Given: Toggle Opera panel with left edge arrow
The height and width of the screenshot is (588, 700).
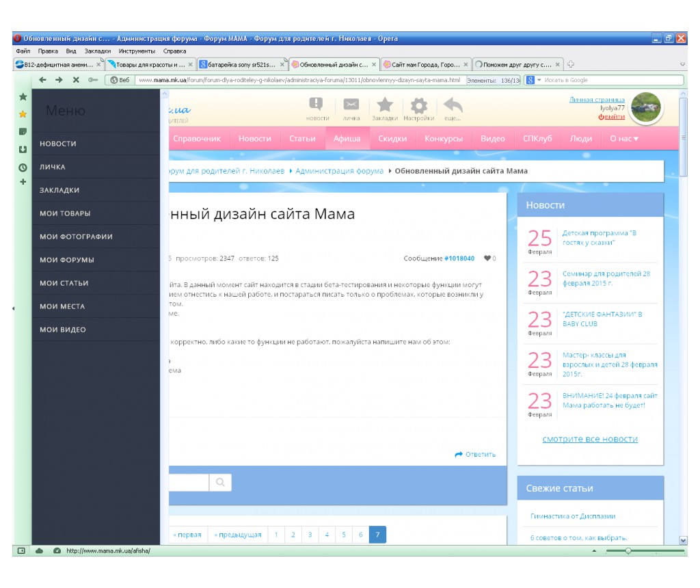Looking at the screenshot, I should pos(14,309).
